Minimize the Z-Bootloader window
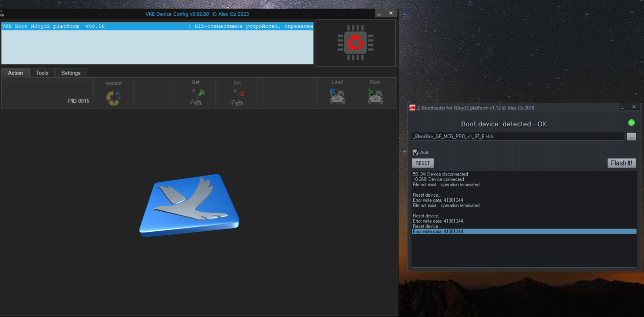 pos(622,107)
